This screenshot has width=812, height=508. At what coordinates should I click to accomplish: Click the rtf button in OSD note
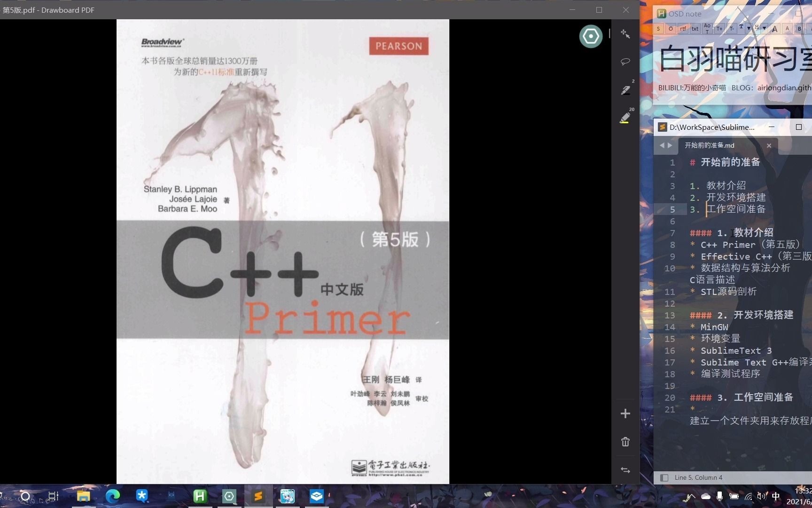(683, 29)
